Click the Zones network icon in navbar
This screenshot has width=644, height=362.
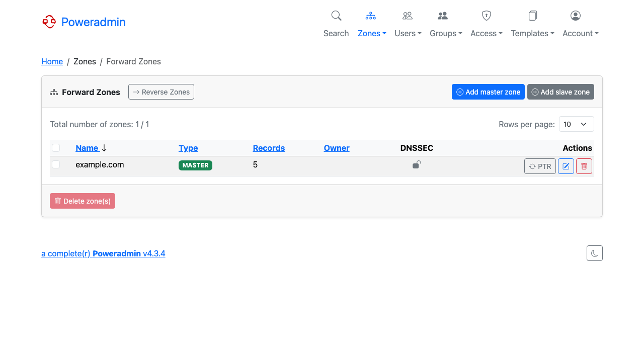[371, 16]
